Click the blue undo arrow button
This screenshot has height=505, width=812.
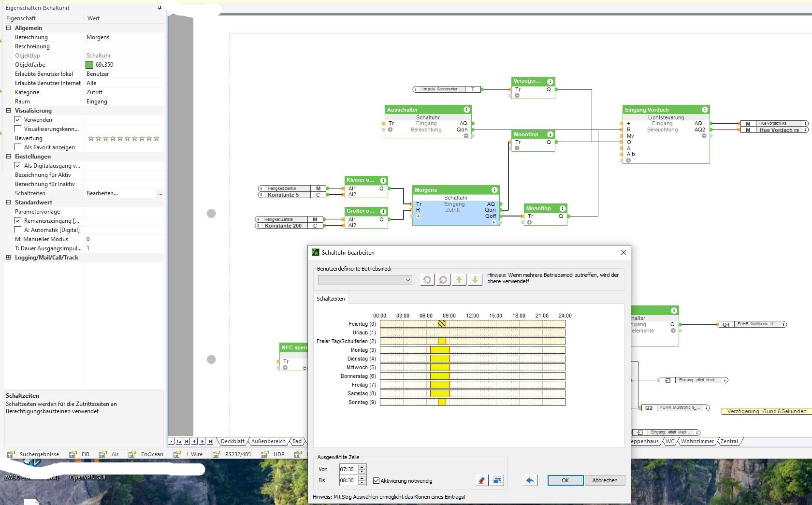(530, 480)
